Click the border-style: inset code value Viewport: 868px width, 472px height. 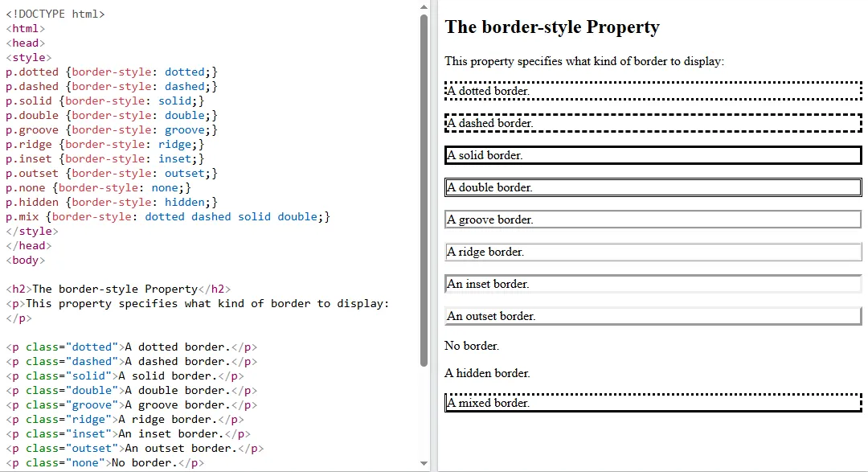pos(175,158)
